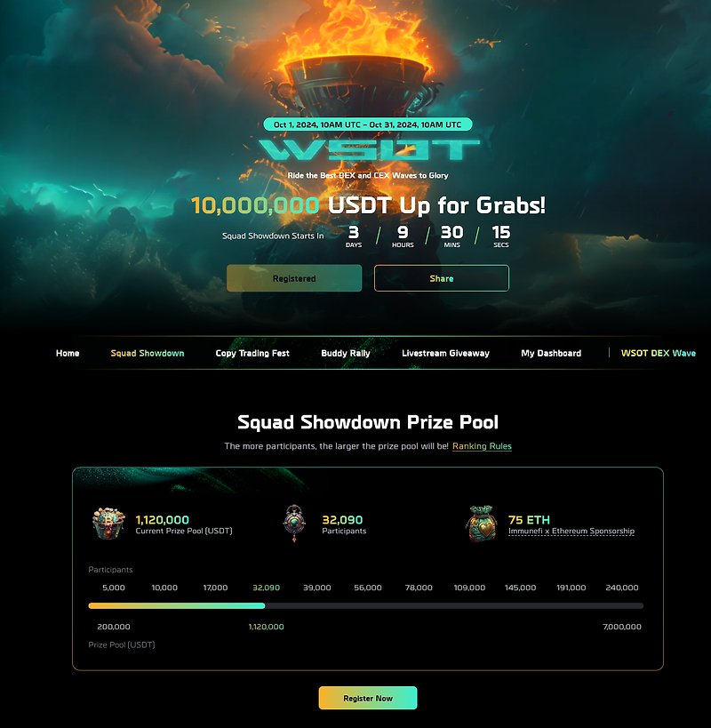Viewport: 711px width, 728px height.
Task: Click the WSOT logo title
Action: [x=369, y=150]
